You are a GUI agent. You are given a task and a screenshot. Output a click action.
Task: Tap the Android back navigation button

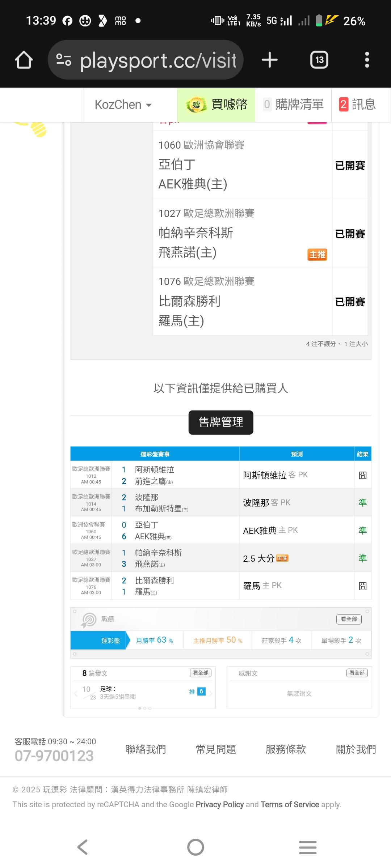83,847
